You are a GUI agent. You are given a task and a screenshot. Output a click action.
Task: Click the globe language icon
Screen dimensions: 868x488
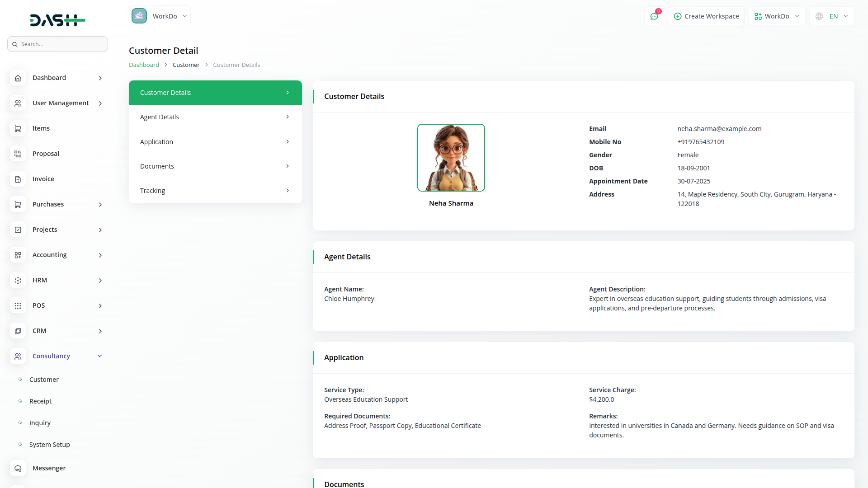(x=819, y=16)
